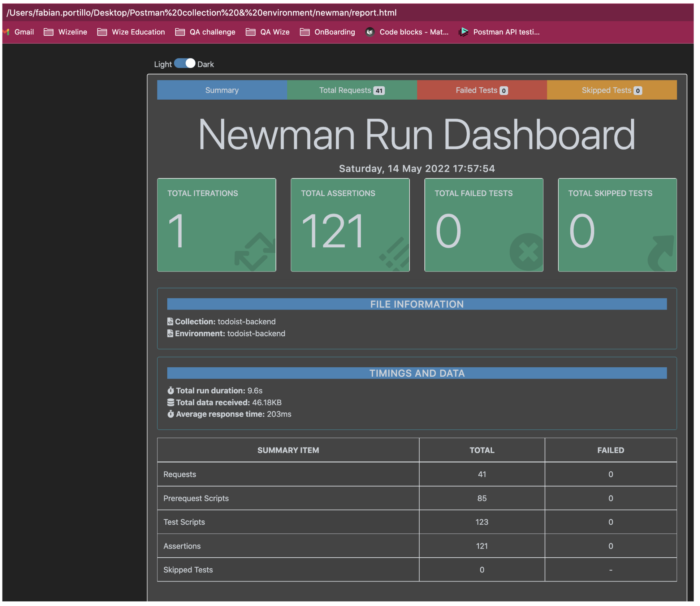Viewport: 700px width, 606px height.
Task: Select the Total Requests tab
Action: 352,90
